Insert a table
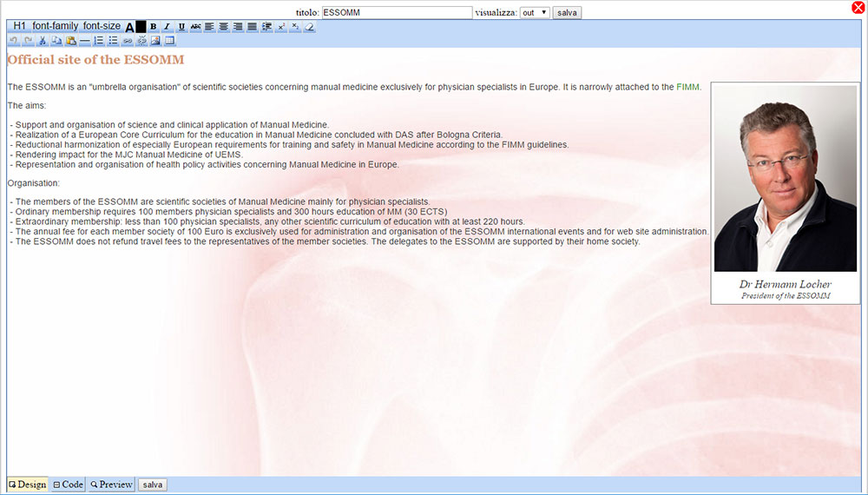This screenshot has height=495, width=868. 170,41
